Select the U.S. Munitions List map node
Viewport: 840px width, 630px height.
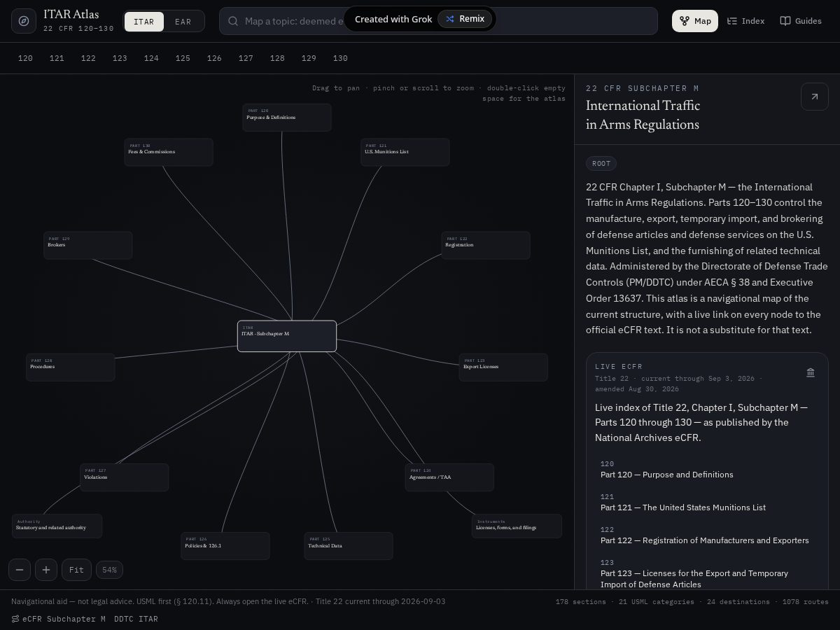click(x=405, y=152)
